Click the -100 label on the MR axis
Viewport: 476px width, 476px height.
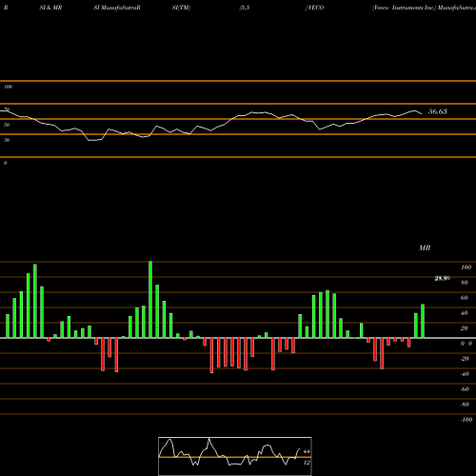[x=466, y=420]
